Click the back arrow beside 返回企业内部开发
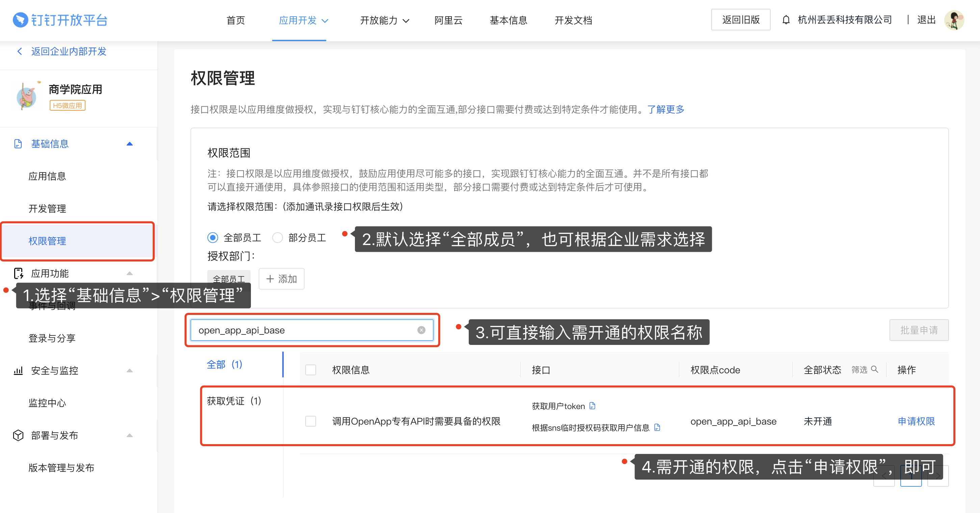Viewport: 980px width, 513px height. point(20,51)
